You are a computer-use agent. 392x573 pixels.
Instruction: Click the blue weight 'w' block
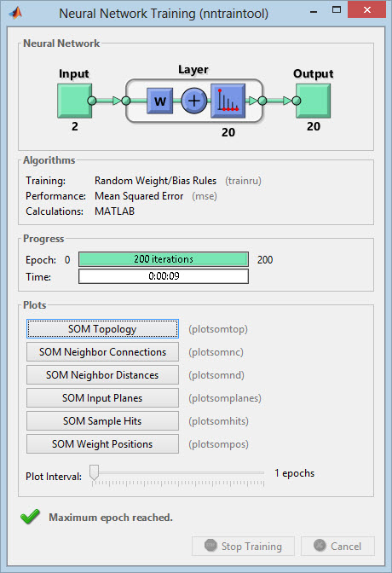click(159, 101)
